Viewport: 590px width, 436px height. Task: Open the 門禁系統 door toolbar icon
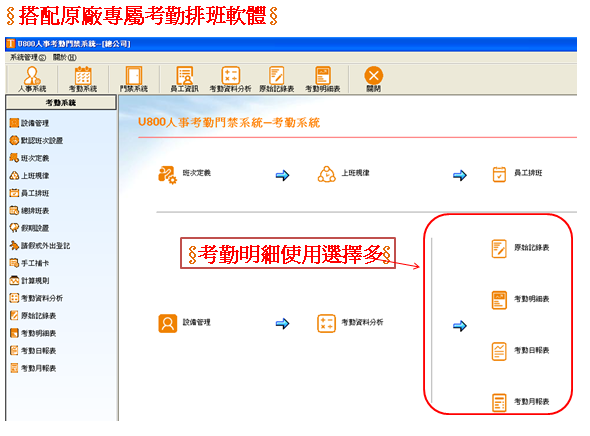[x=134, y=79]
